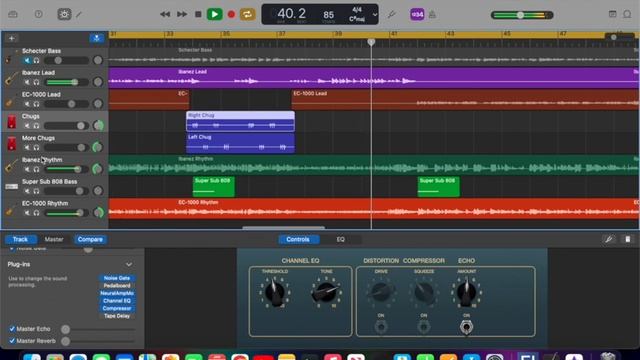Viewport: 640px width, 360px height.
Task: Click the wrench icon in Smart Controls bar
Action: [x=609, y=239]
